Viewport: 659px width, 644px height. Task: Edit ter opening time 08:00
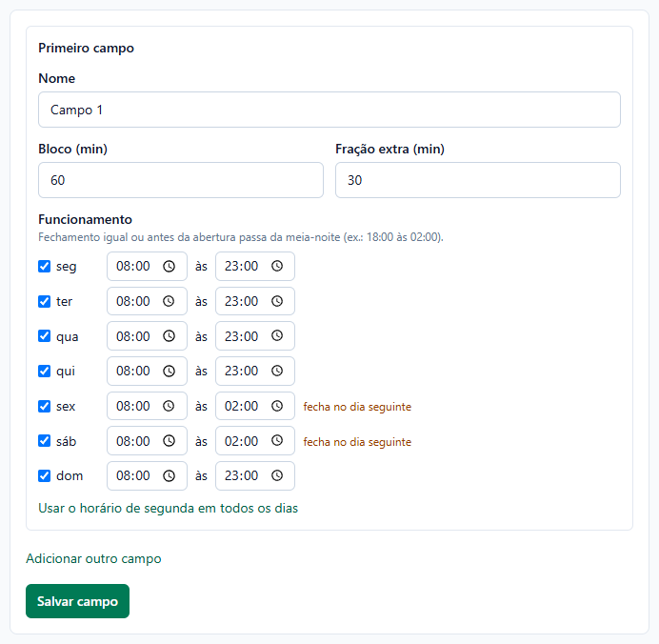click(147, 301)
